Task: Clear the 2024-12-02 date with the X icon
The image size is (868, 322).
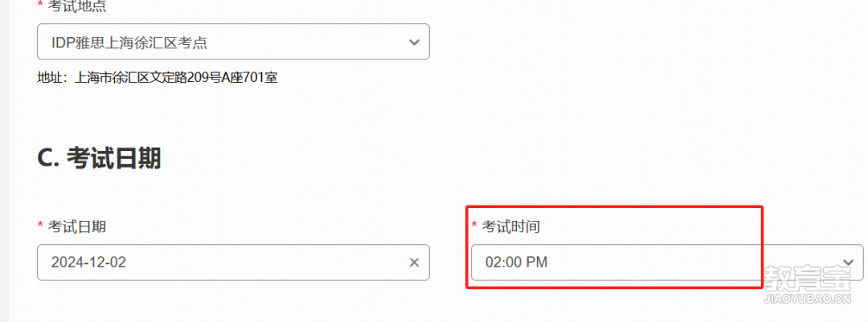Action: (x=414, y=263)
